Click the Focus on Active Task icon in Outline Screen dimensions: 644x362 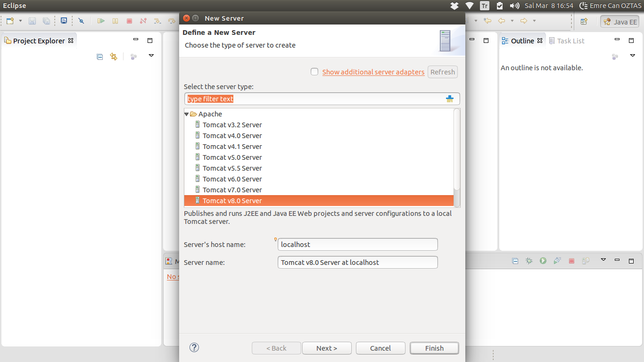point(615,57)
